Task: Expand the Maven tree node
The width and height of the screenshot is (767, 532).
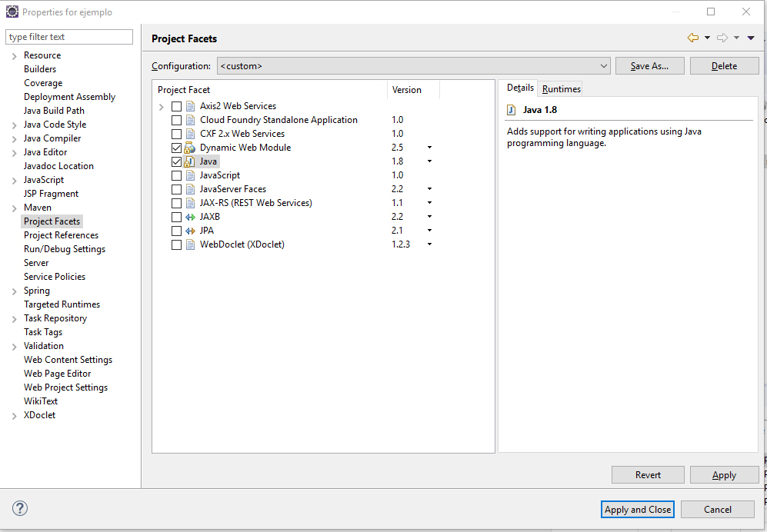Action: pyautogui.click(x=14, y=208)
